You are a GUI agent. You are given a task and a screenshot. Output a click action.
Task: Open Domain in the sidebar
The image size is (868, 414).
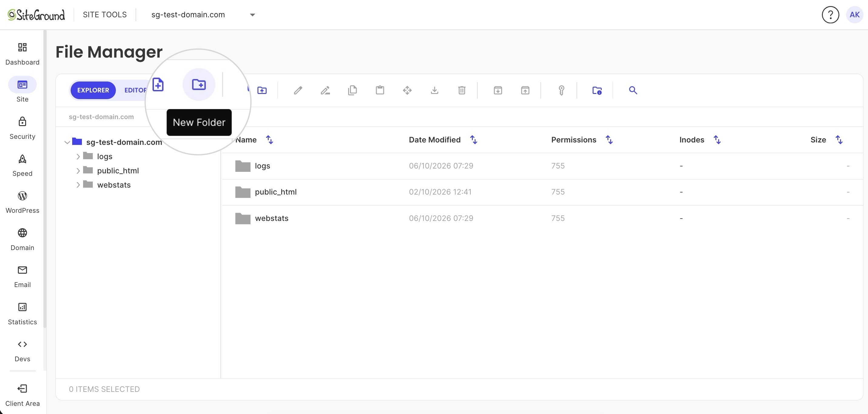[22, 239]
